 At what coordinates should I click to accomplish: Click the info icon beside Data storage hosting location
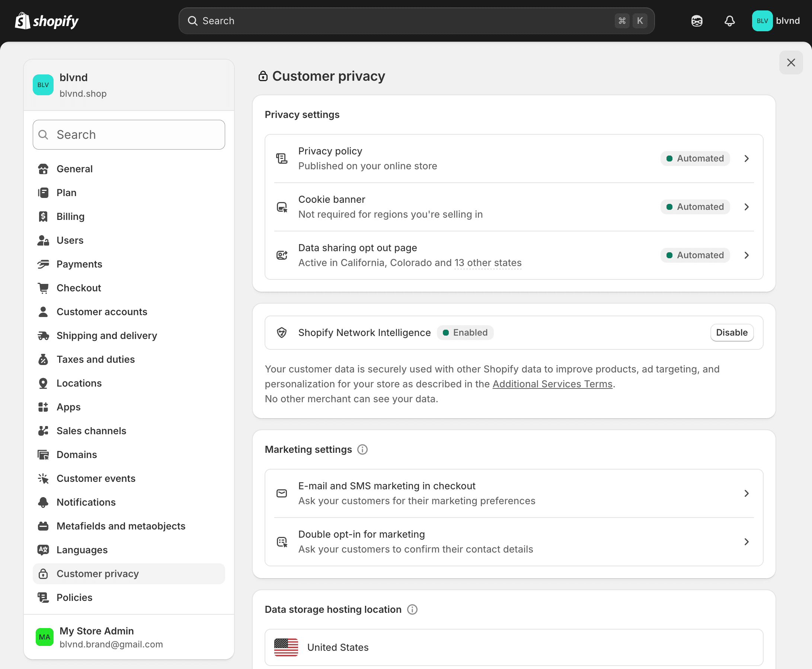tap(412, 609)
